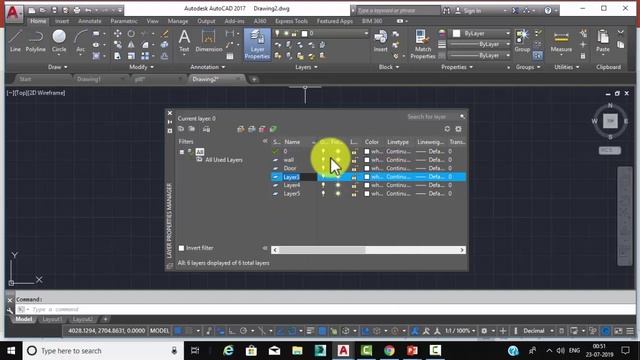This screenshot has width=640, height=360.
Task: Click the New Property Filter icon
Action: click(x=181, y=129)
